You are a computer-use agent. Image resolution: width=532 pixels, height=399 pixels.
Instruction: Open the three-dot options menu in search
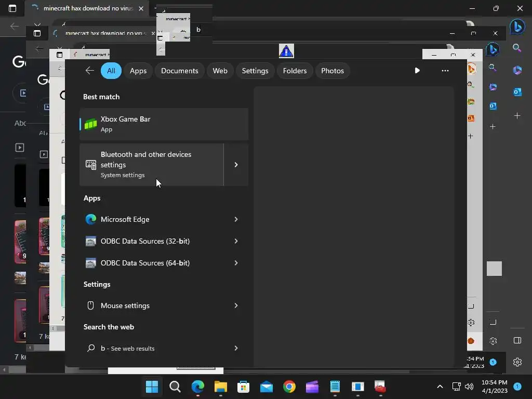pos(445,71)
